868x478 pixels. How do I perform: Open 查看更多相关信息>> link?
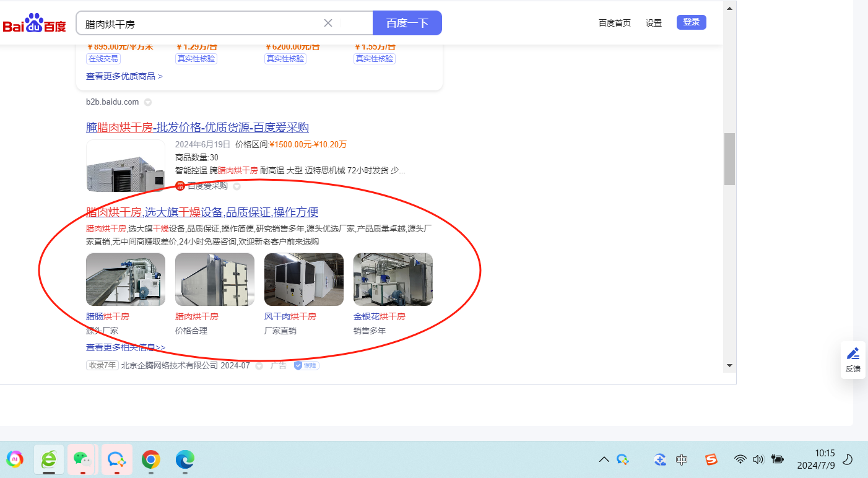[126, 347]
